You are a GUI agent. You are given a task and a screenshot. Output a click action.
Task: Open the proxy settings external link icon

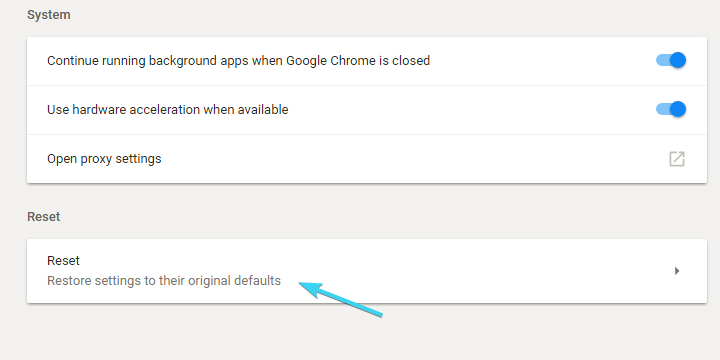677,159
